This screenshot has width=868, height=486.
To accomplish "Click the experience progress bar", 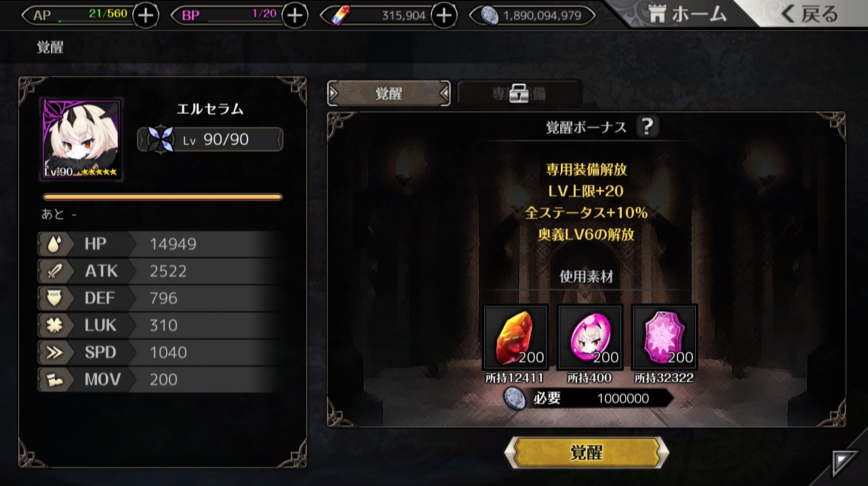I will (163, 197).
